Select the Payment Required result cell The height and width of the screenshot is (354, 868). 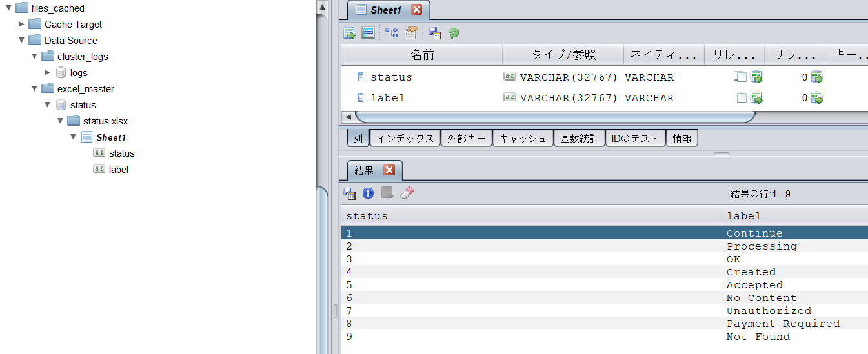click(783, 324)
